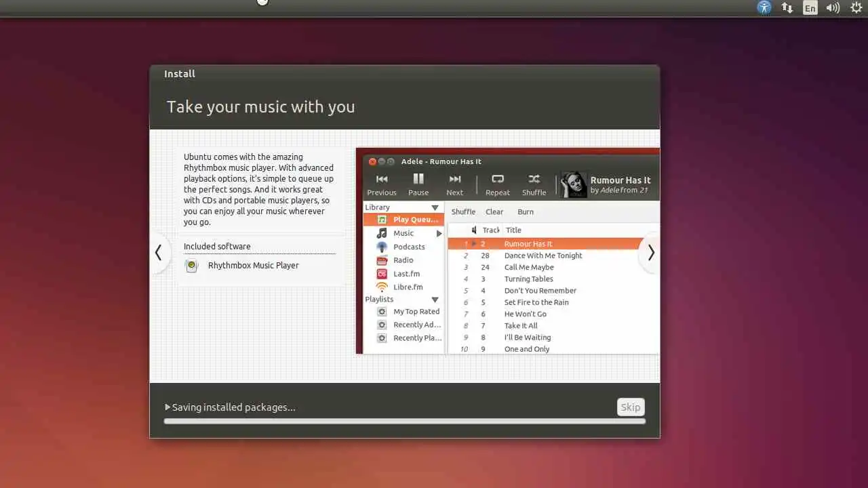Click Burn above the track list

[x=526, y=212]
